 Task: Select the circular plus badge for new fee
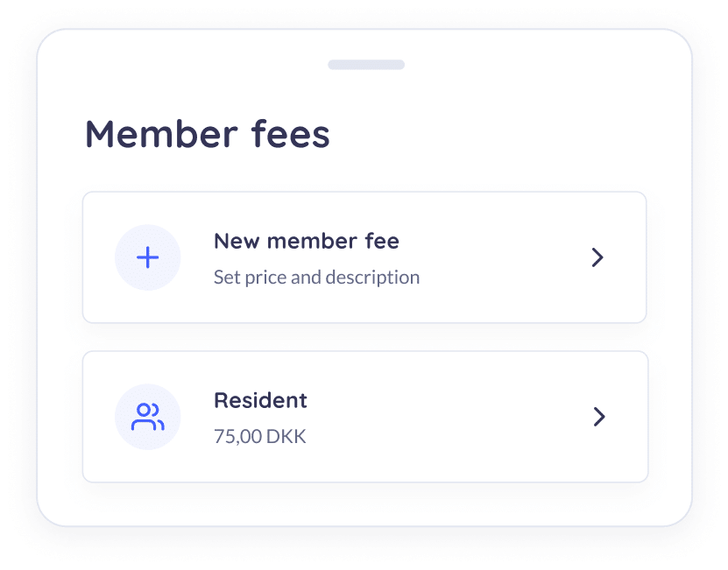click(x=148, y=257)
